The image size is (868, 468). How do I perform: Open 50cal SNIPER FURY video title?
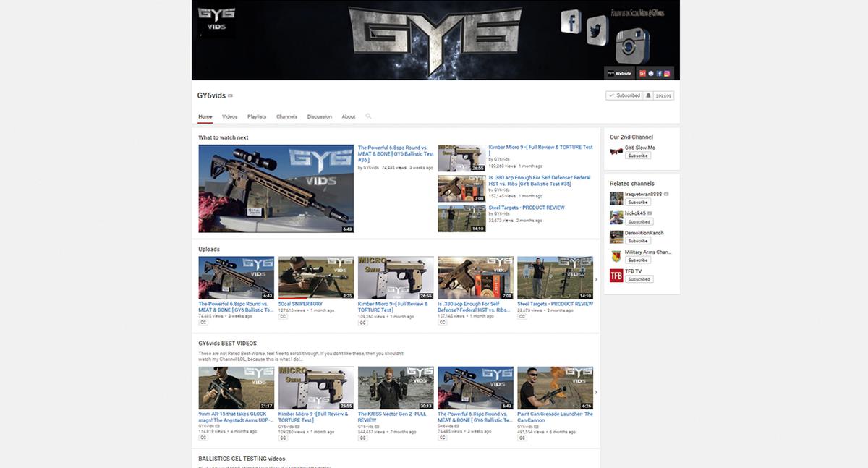pos(300,304)
